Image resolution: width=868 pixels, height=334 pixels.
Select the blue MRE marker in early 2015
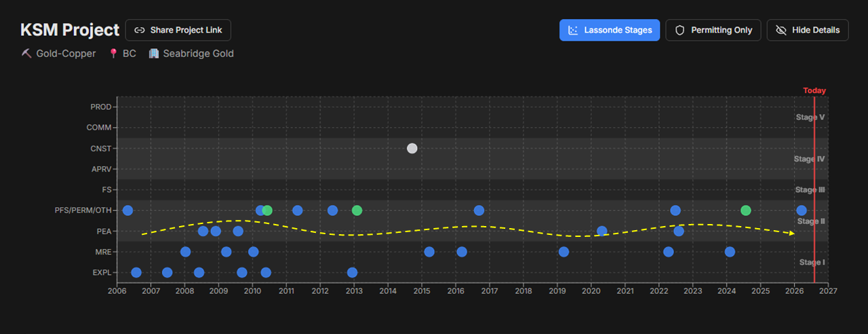click(x=429, y=252)
